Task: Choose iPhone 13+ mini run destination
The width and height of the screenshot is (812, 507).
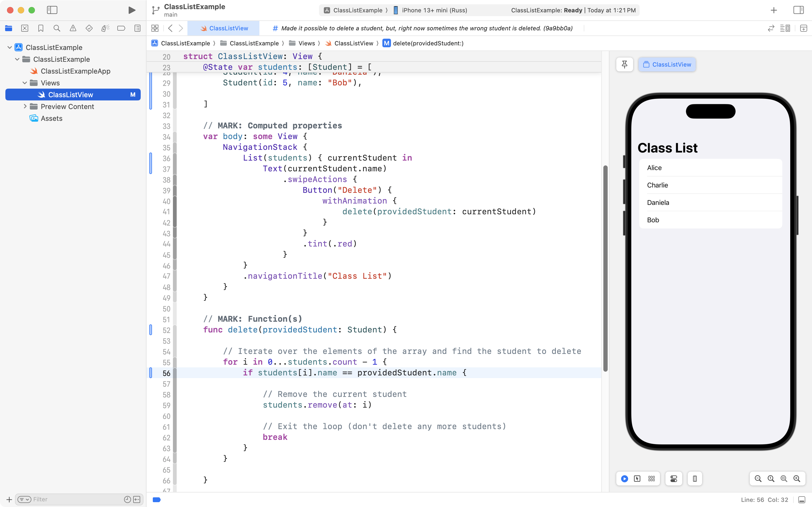Action: (434, 10)
